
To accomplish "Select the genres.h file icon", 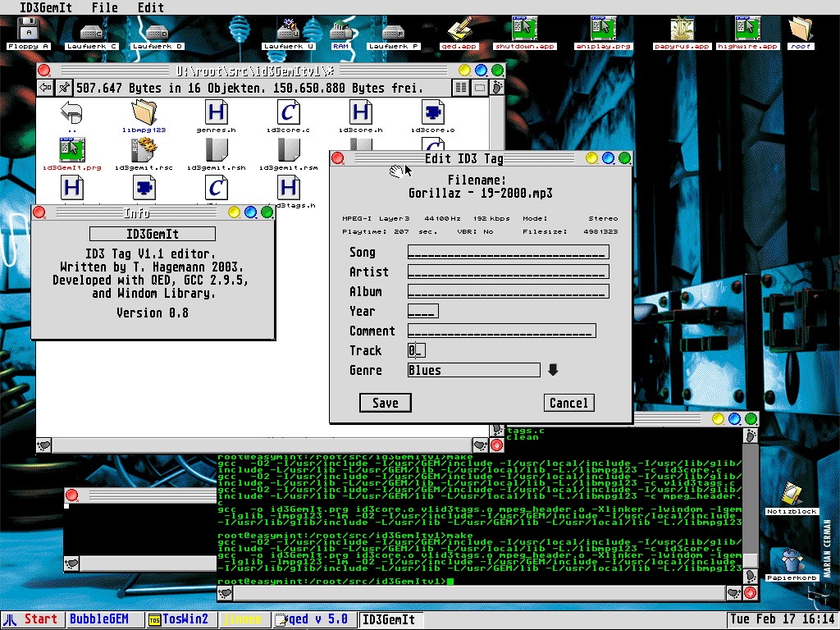I will tap(216, 116).
